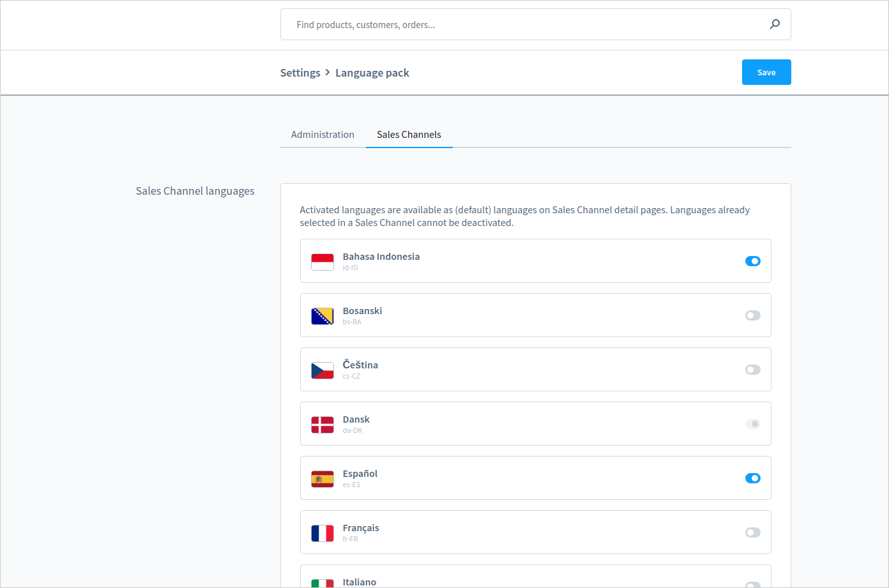Screen dimensions: 889x588
Task: Click the breadcrumb chevron separator
Action: tap(328, 72)
